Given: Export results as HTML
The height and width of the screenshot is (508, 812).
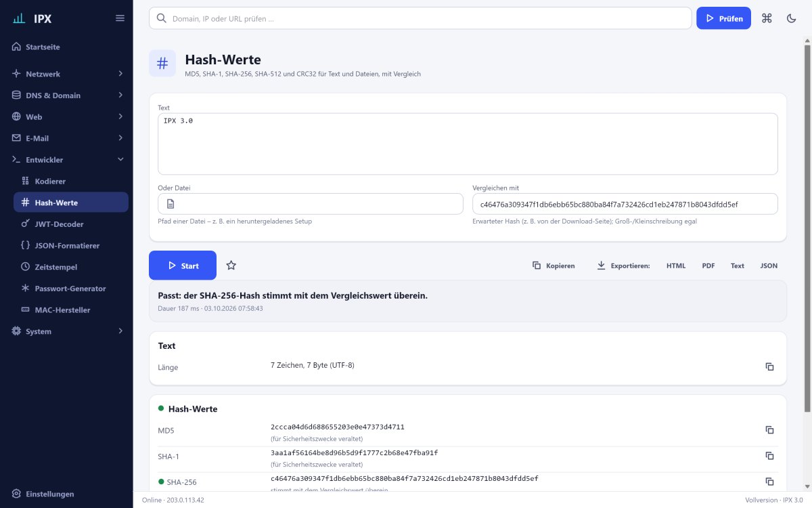Looking at the screenshot, I should coord(676,266).
